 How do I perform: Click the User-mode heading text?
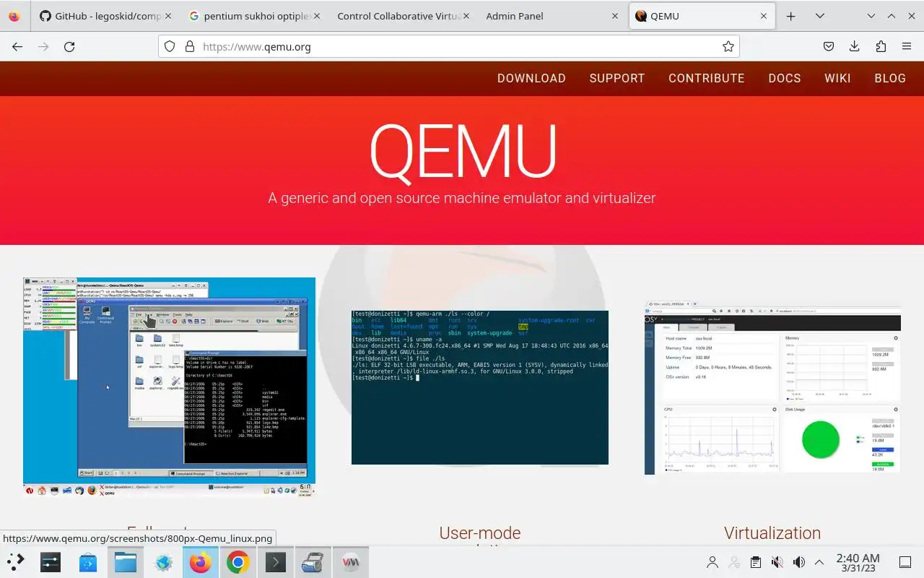point(480,533)
